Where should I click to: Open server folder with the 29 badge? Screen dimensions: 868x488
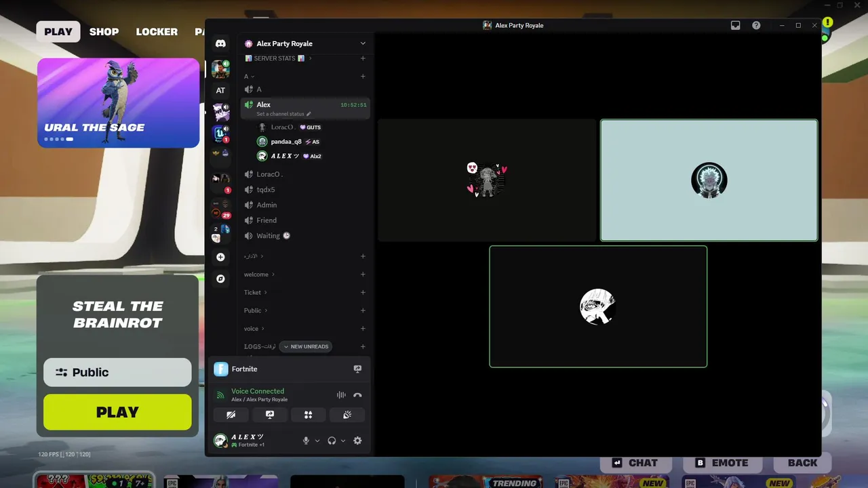[220, 208]
